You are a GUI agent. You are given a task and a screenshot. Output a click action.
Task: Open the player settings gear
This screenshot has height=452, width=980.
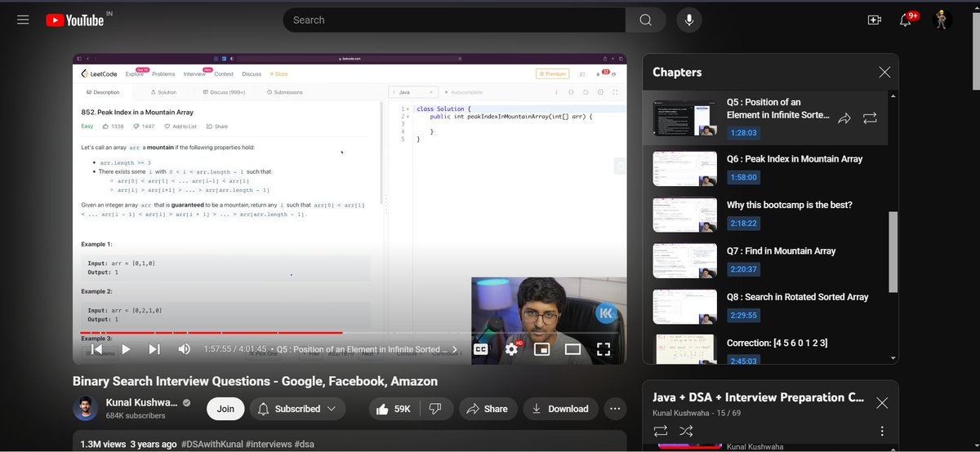pos(512,348)
